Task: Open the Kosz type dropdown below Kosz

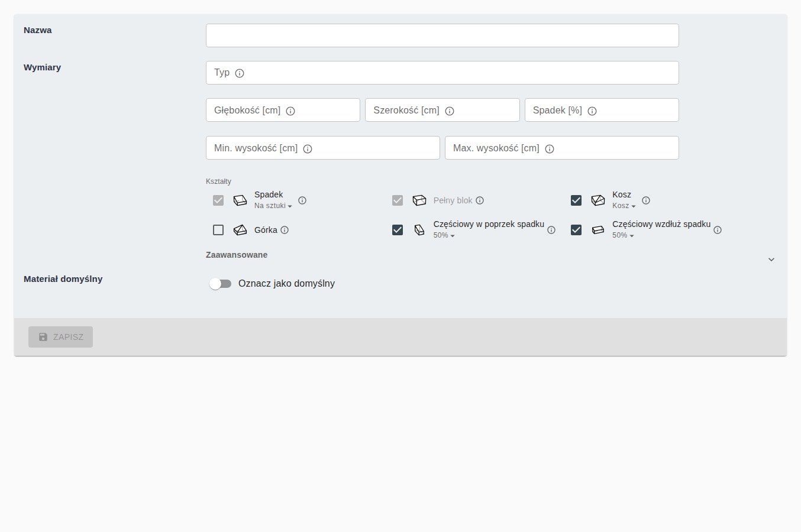Action: 624,206
